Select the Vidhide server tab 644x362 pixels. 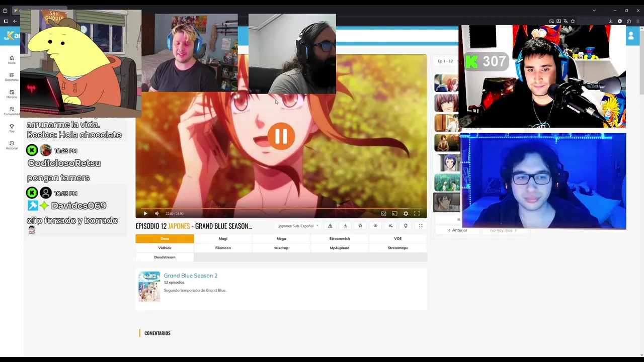(165, 248)
